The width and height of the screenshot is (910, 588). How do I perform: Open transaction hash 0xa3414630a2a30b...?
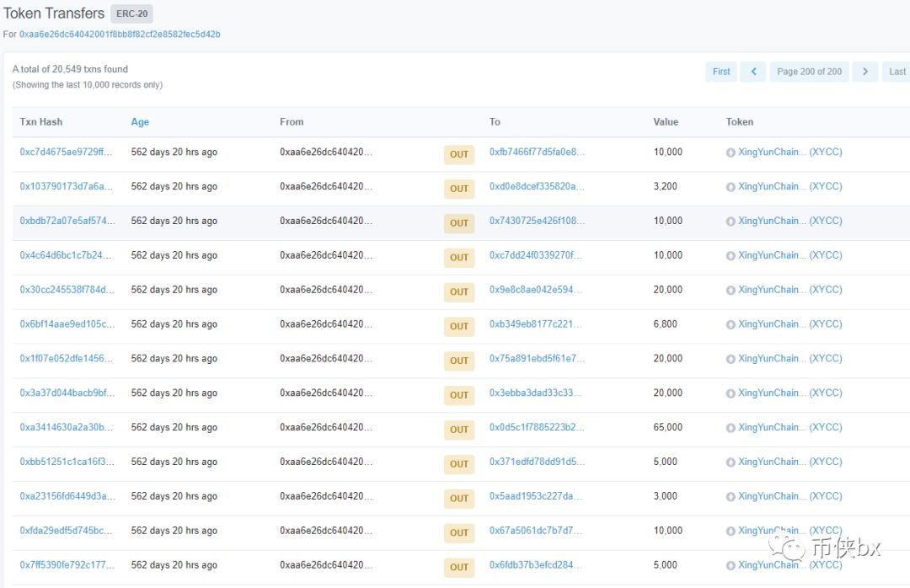[x=67, y=427]
